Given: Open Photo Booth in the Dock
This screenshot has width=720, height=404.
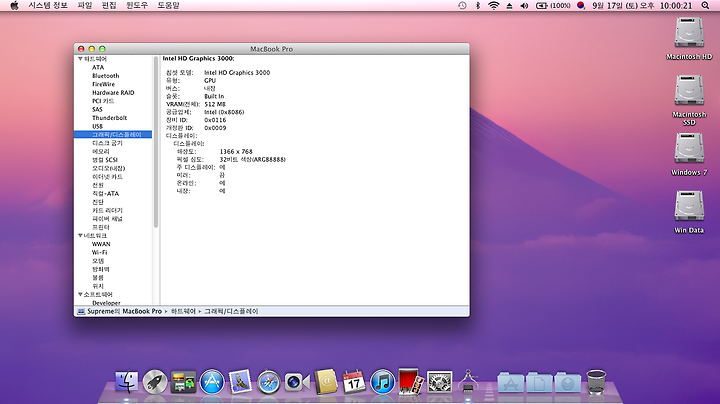Looking at the screenshot, I should coord(411,381).
